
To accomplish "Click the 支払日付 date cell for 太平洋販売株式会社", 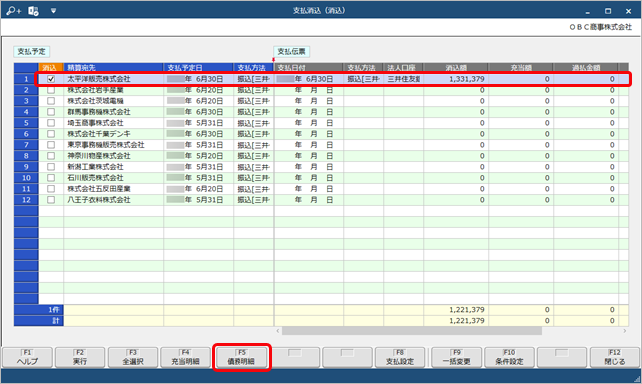I will (308, 79).
